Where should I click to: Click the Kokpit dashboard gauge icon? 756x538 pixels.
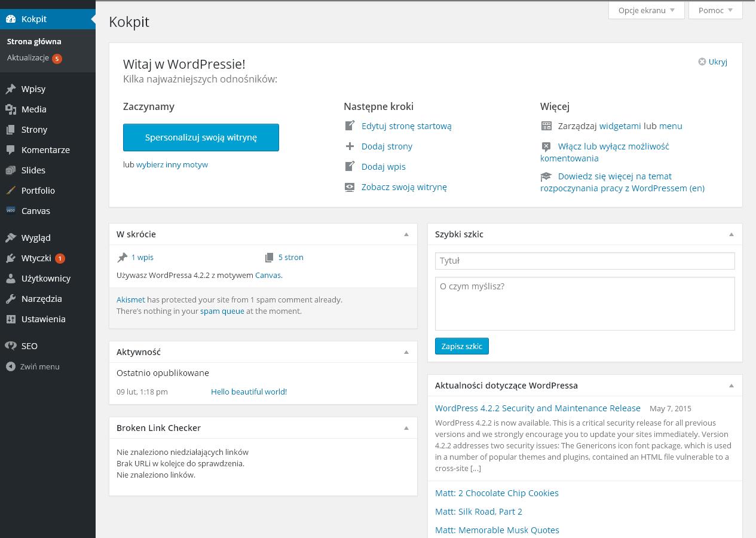[11, 19]
